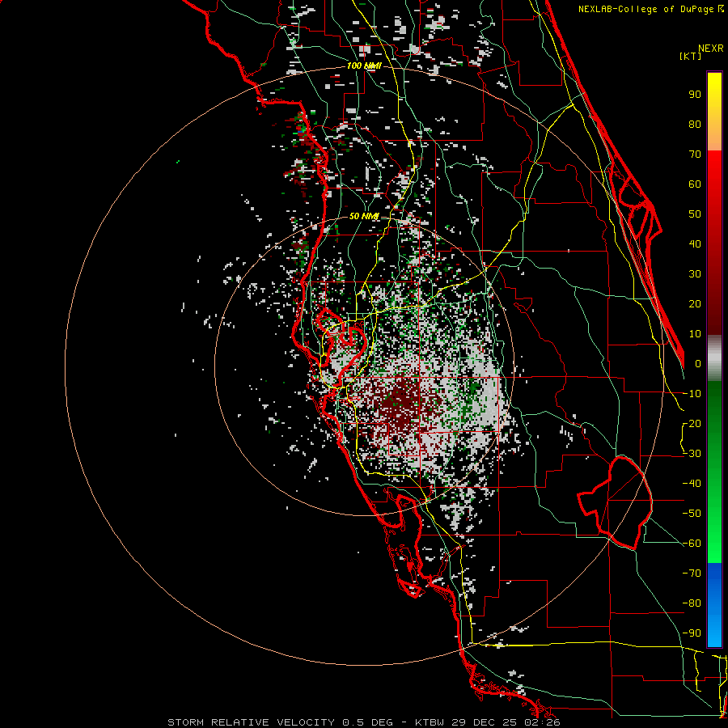
Task: Click the -30 value on the velocity scale
Action: tap(692, 454)
